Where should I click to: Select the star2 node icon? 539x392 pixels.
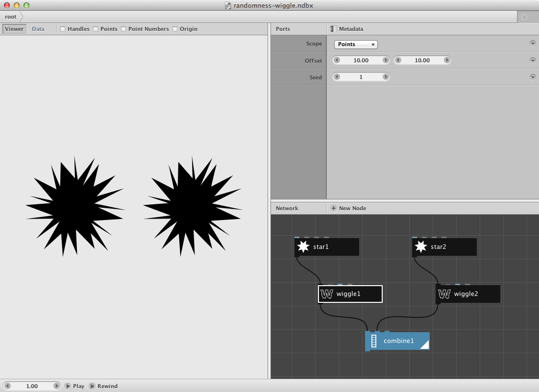pos(421,246)
